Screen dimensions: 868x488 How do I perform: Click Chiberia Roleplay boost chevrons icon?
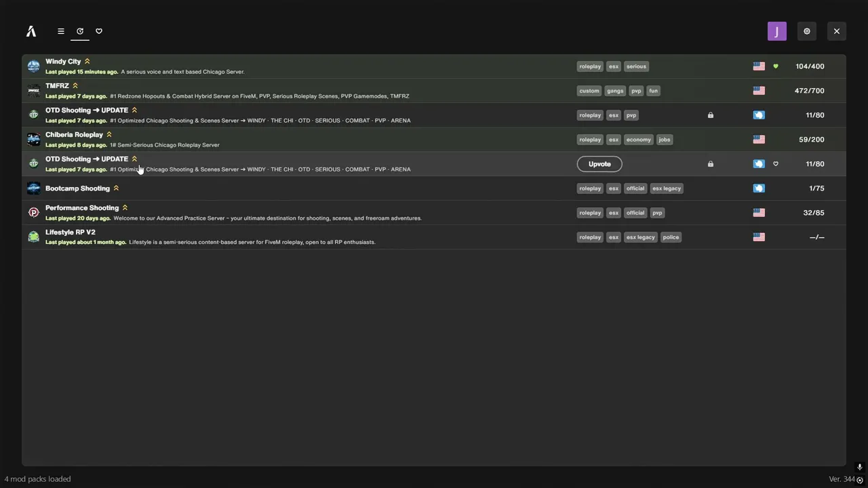click(x=109, y=135)
